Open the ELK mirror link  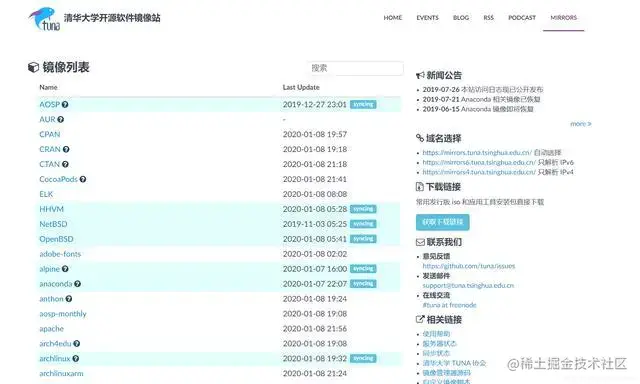point(46,194)
